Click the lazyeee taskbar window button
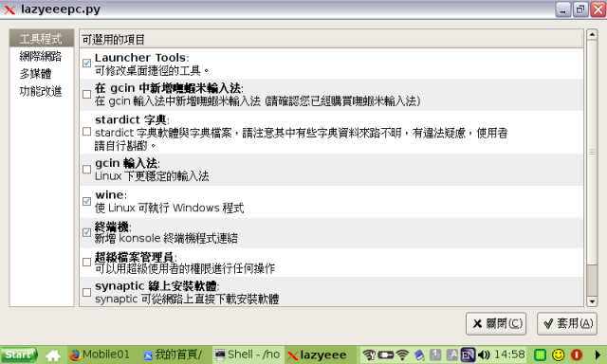The height and width of the screenshot is (364, 607). tap(320, 355)
